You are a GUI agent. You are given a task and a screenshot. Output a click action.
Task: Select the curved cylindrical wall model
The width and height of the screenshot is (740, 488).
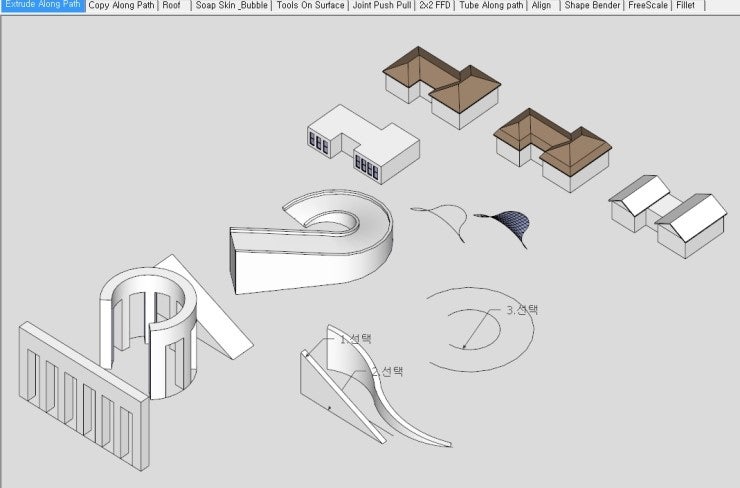pos(148,333)
